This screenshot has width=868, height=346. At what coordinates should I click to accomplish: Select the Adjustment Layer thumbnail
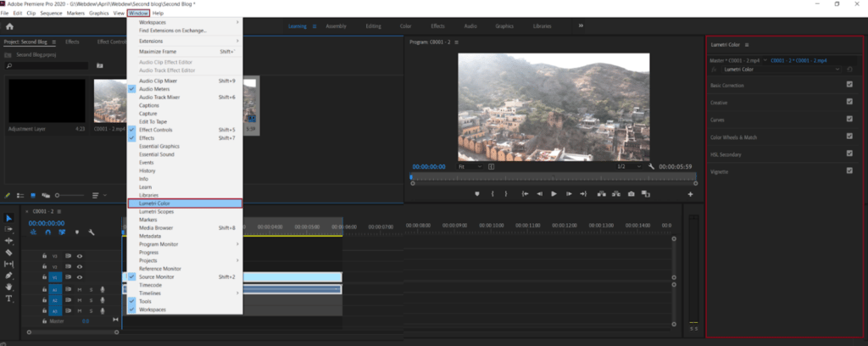click(46, 101)
